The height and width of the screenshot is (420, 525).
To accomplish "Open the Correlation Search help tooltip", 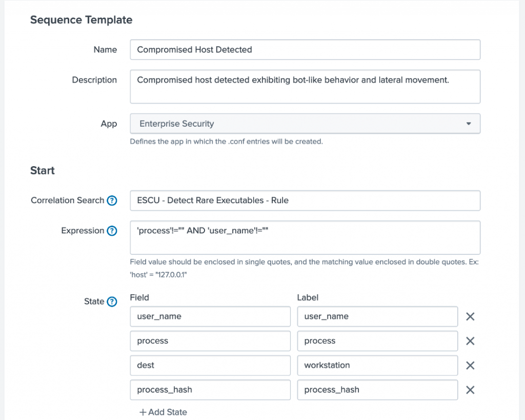I will pyautogui.click(x=112, y=201).
